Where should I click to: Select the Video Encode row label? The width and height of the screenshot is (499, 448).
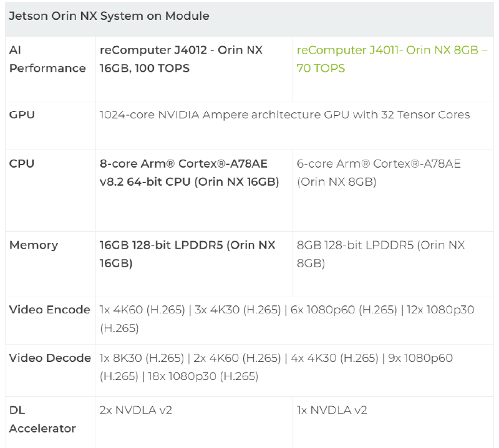[x=50, y=310]
